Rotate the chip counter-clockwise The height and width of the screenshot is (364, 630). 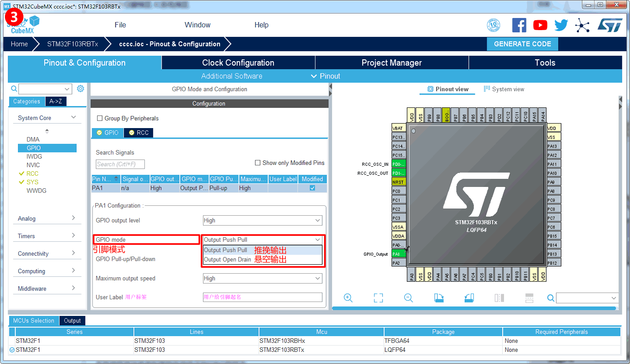coord(469,298)
